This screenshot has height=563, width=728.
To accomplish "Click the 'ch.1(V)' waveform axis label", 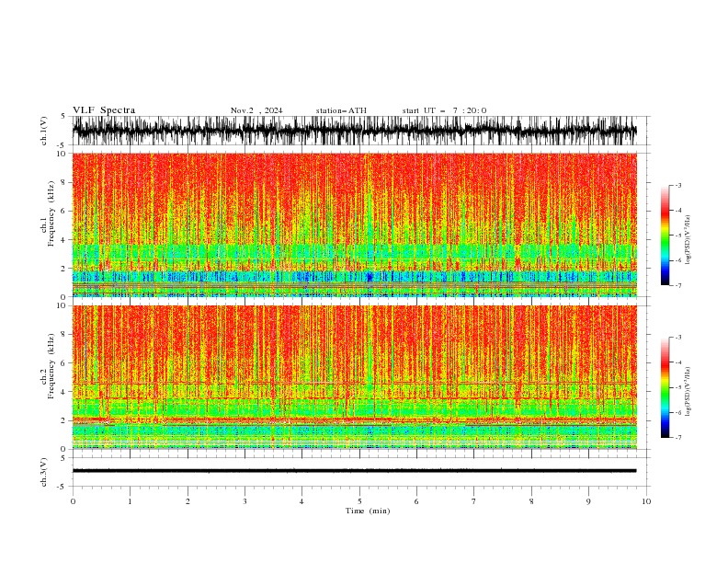I will 44,131.
